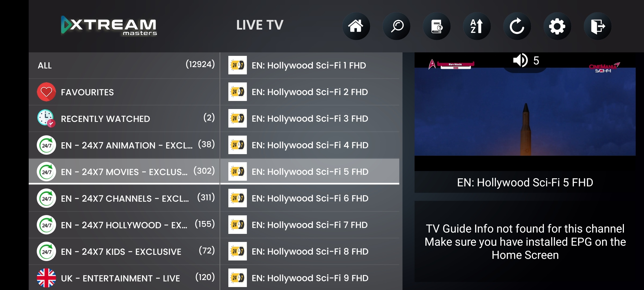Click the UK flag for Entertainment category
This screenshot has height=290, width=644.
(46, 278)
